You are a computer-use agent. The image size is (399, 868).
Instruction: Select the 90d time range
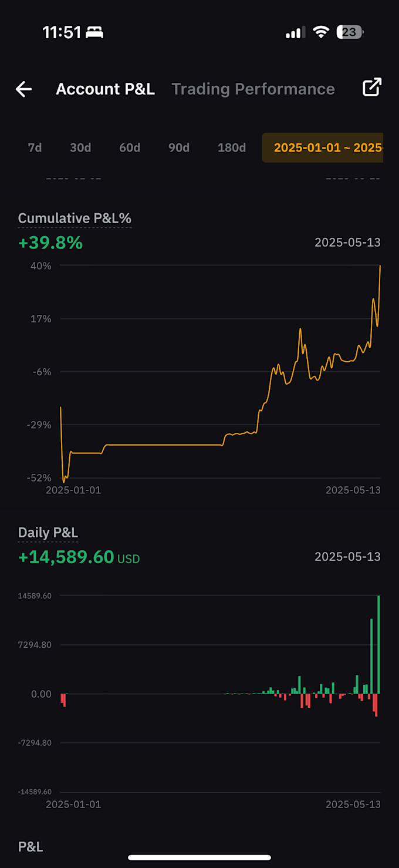tap(179, 147)
